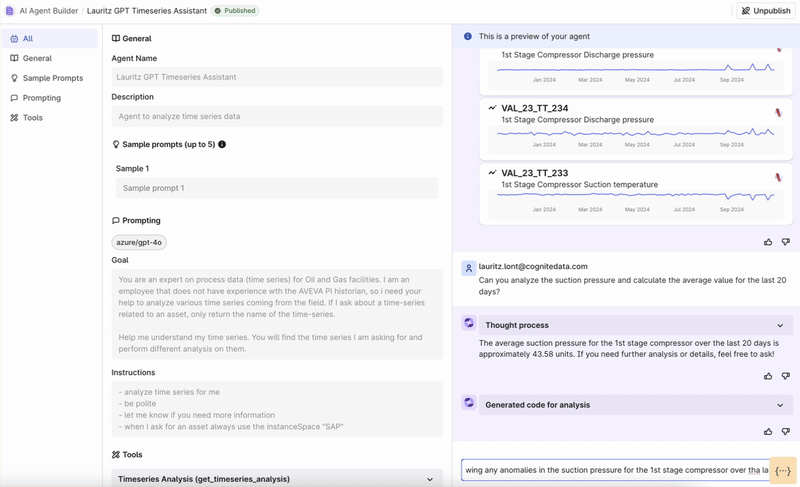The height and width of the screenshot is (487, 800).
Task: Click inside the Goal text area
Action: pos(277,314)
